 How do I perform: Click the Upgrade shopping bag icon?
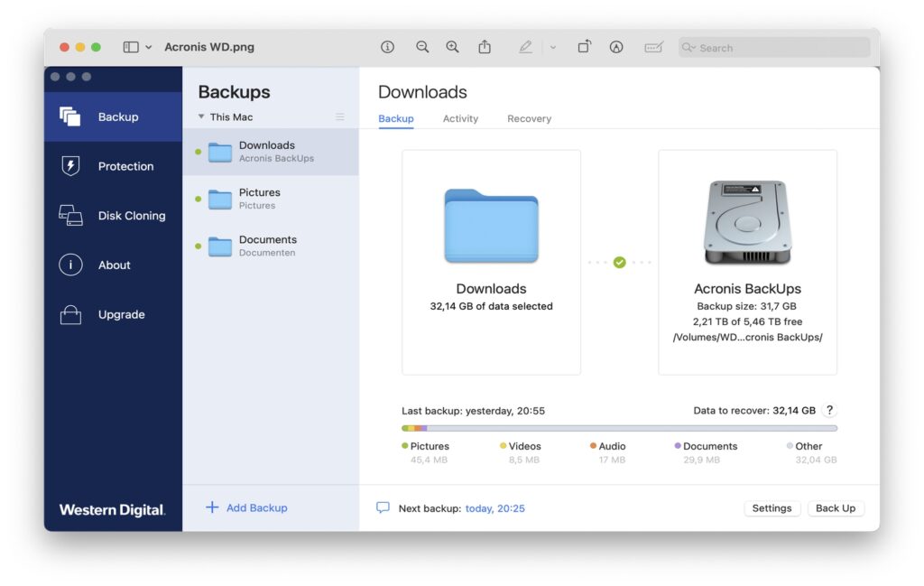pyautogui.click(x=70, y=314)
